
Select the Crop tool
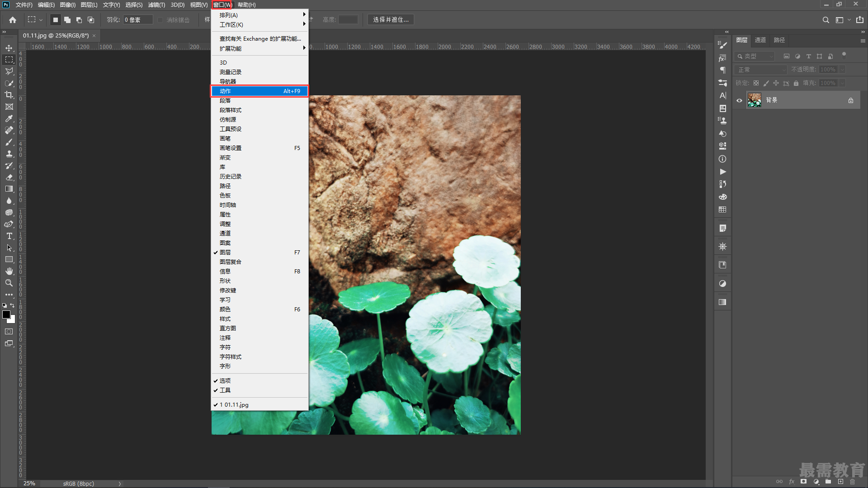click(x=9, y=95)
